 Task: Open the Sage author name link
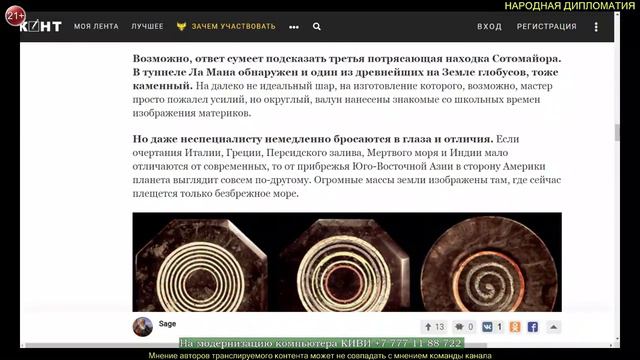tap(167, 324)
